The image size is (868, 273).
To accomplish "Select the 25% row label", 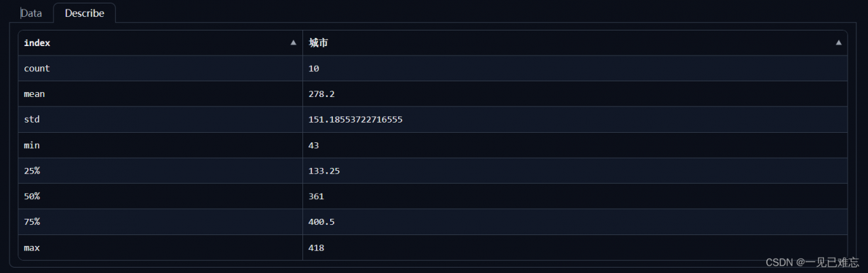I will point(32,171).
